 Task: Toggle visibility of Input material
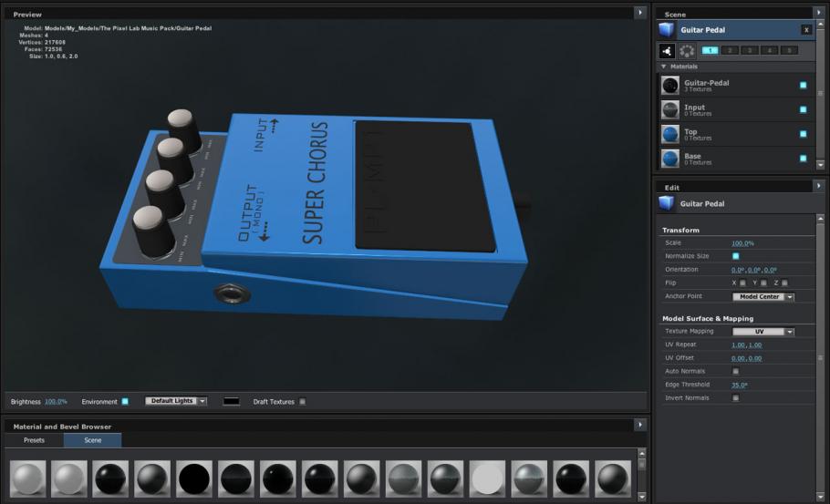click(x=803, y=109)
